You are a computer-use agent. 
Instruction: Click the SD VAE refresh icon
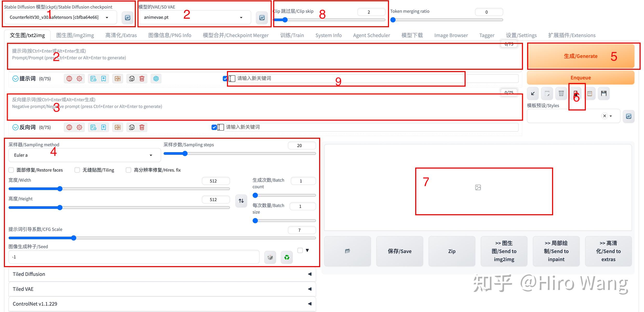click(x=262, y=18)
